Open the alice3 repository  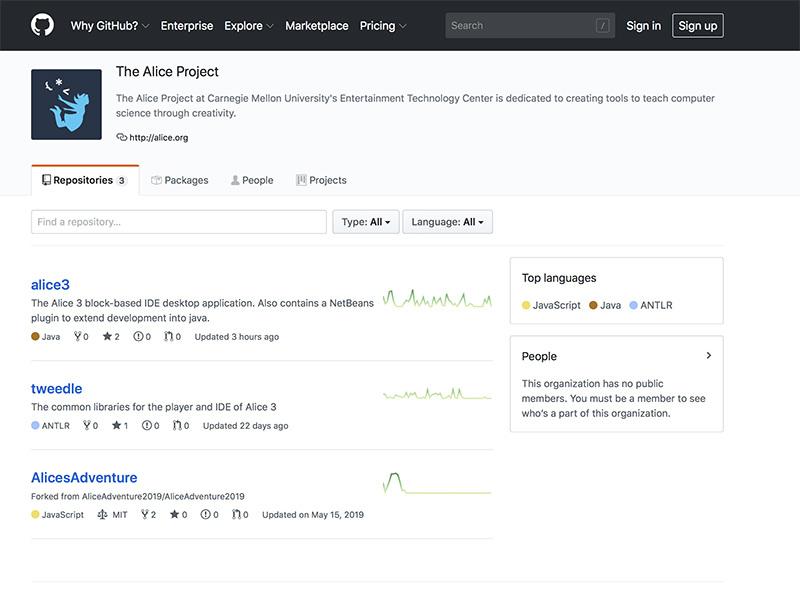[x=51, y=285]
